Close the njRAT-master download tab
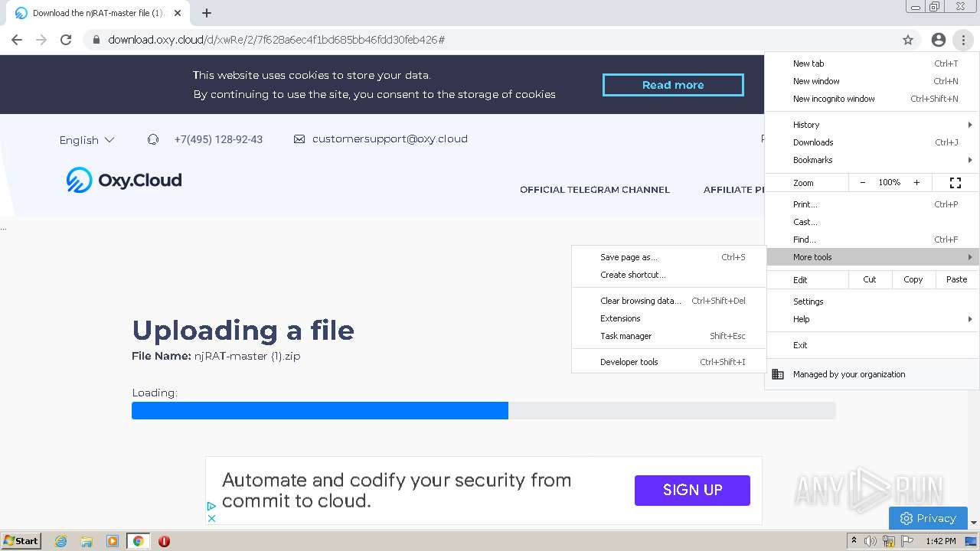This screenshot has height=551, width=980. click(178, 13)
